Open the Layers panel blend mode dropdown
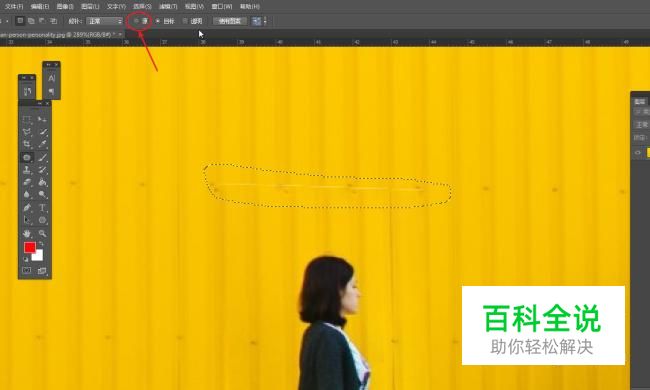The width and height of the screenshot is (650, 390). tap(642, 125)
